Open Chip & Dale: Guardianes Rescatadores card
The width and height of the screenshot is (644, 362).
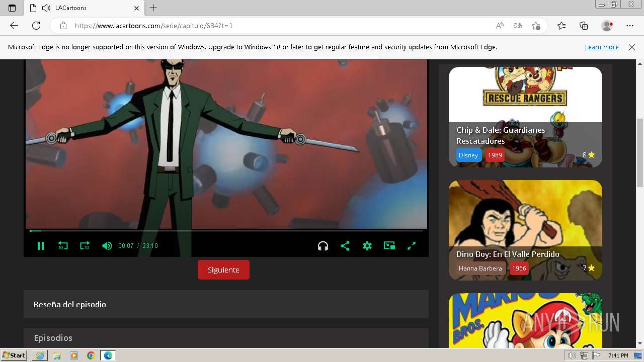[x=525, y=117]
